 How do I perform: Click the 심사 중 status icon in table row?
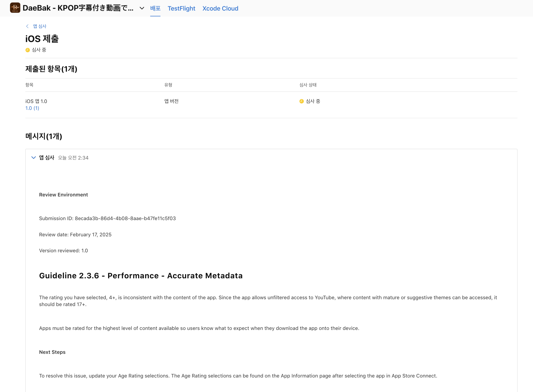click(301, 101)
